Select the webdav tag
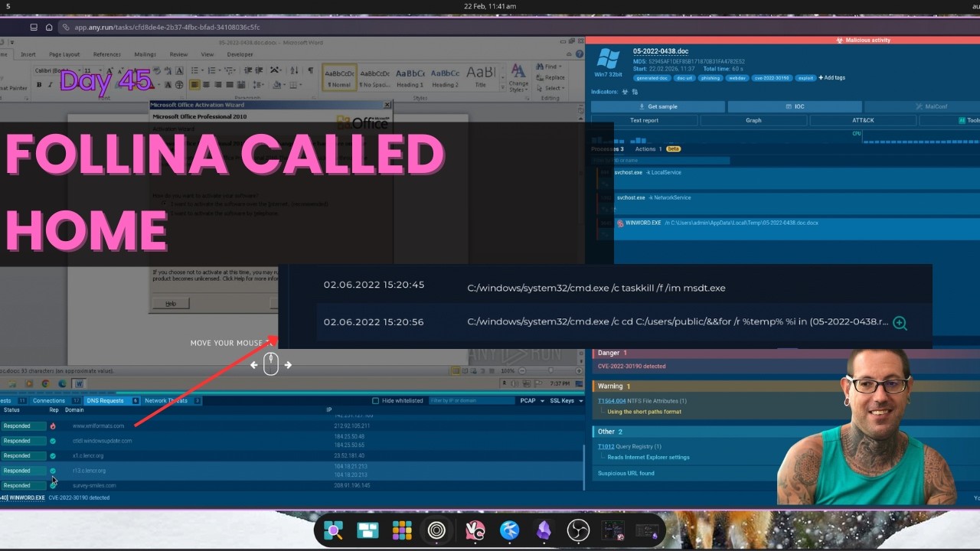The image size is (980, 551). [x=737, y=77]
